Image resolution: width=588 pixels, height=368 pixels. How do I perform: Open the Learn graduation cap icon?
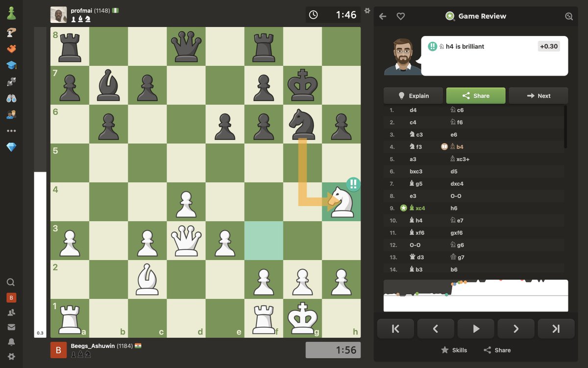point(11,65)
